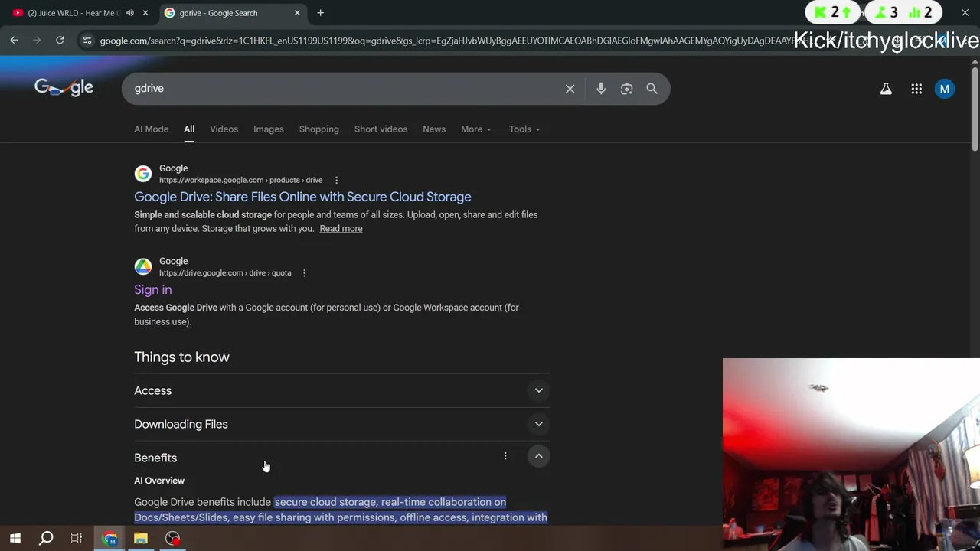The image size is (980, 551).
Task: Click Read more in first result snippet
Action: coord(341,228)
